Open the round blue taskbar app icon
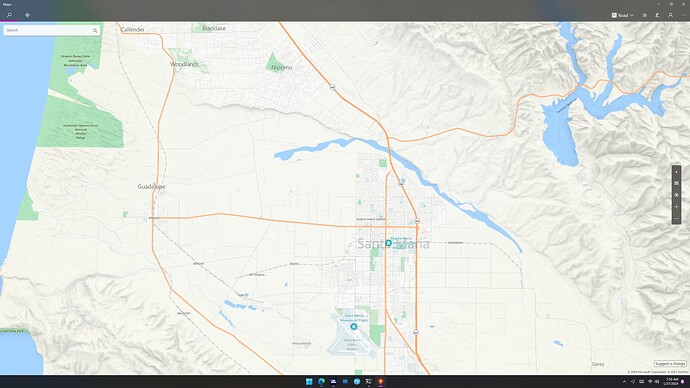Image resolution: width=690 pixels, height=388 pixels. click(x=357, y=381)
